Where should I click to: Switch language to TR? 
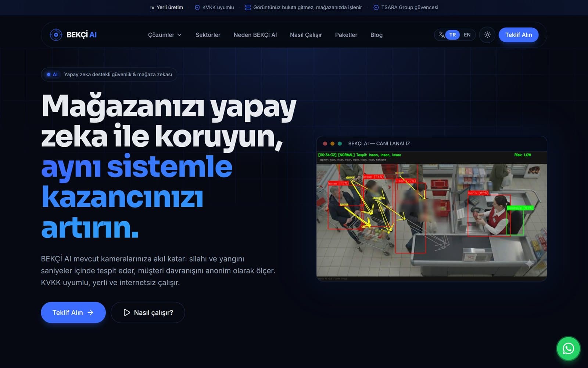point(452,35)
